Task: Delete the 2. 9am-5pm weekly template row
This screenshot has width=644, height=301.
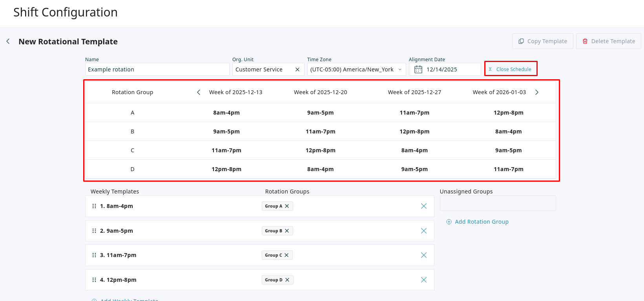Action: 424,231
